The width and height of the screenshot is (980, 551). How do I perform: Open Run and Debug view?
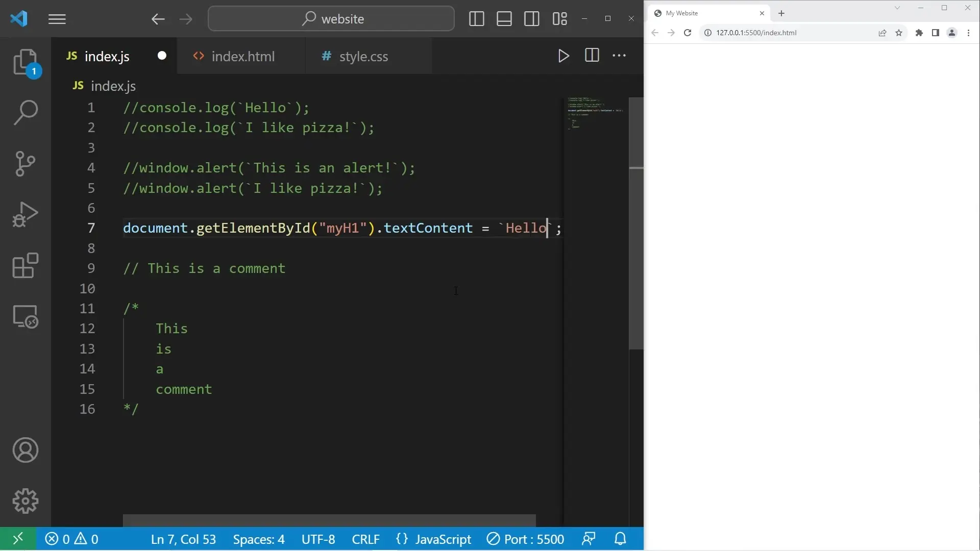(25, 215)
